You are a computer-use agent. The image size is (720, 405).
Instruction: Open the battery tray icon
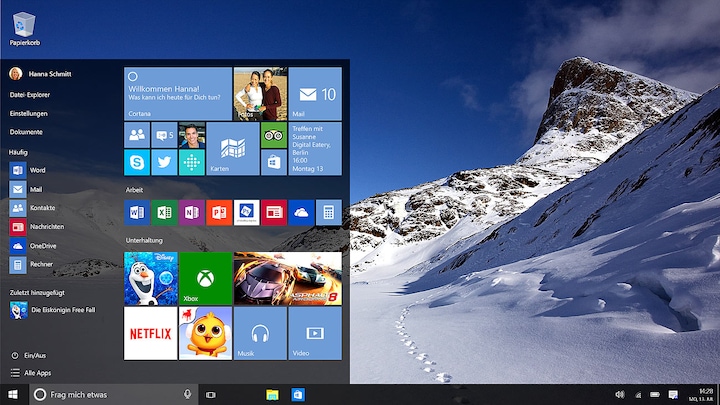tap(655, 394)
